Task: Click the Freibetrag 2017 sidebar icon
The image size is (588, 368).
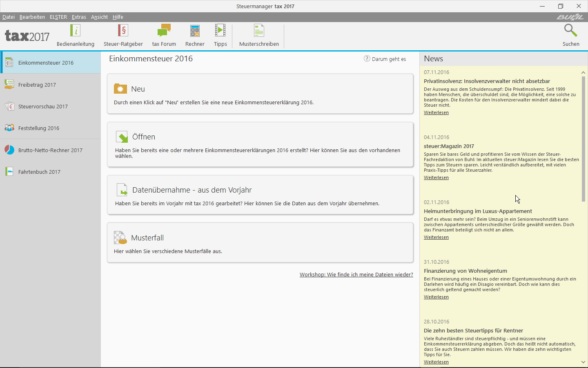Action: click(9, 84)
